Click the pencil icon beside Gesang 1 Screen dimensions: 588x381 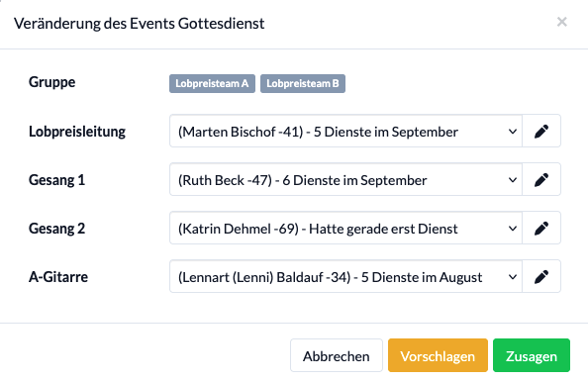(541, 179)
